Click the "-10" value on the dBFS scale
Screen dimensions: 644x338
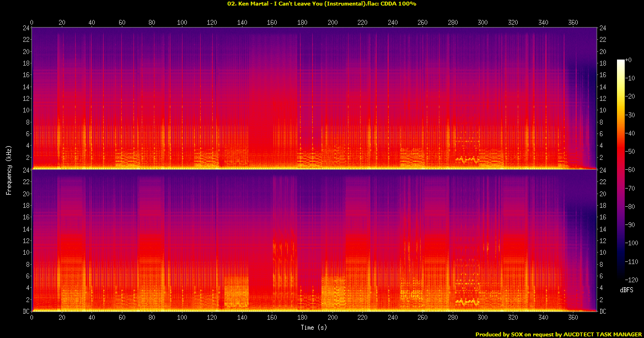tap(630, 78)
